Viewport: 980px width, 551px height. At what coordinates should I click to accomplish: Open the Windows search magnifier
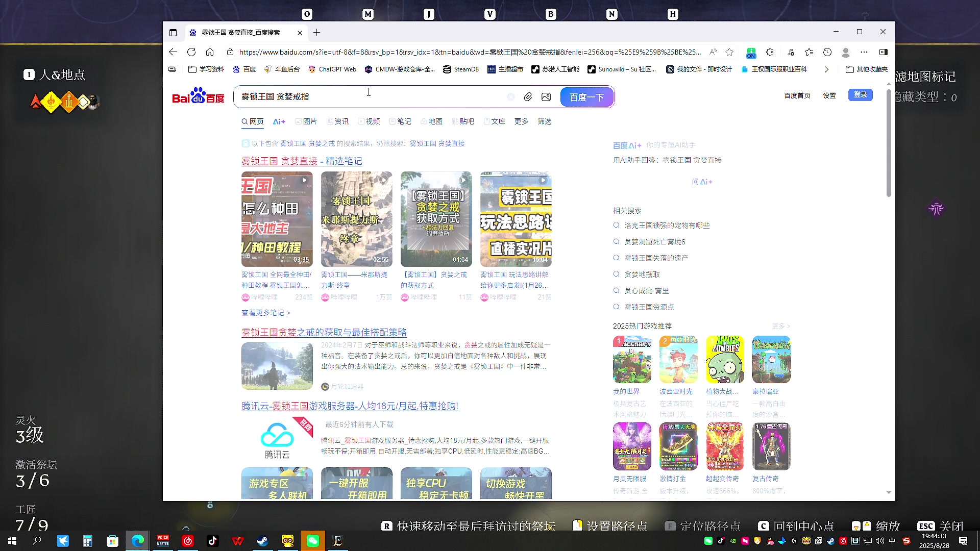pyautogui.click(x=37, y=541)
